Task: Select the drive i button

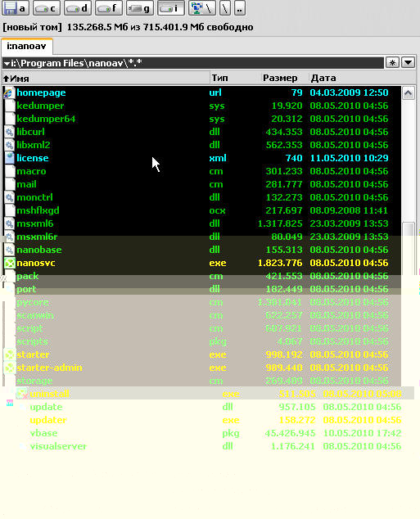Action: coord(171,8)
